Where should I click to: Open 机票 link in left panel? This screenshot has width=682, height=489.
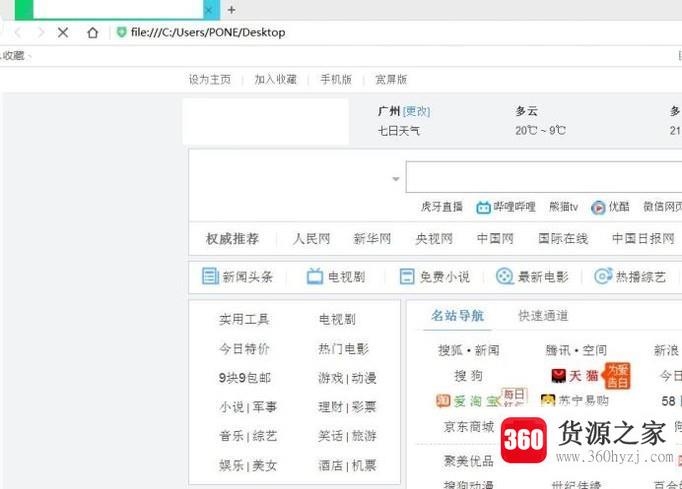coord(364,466)
